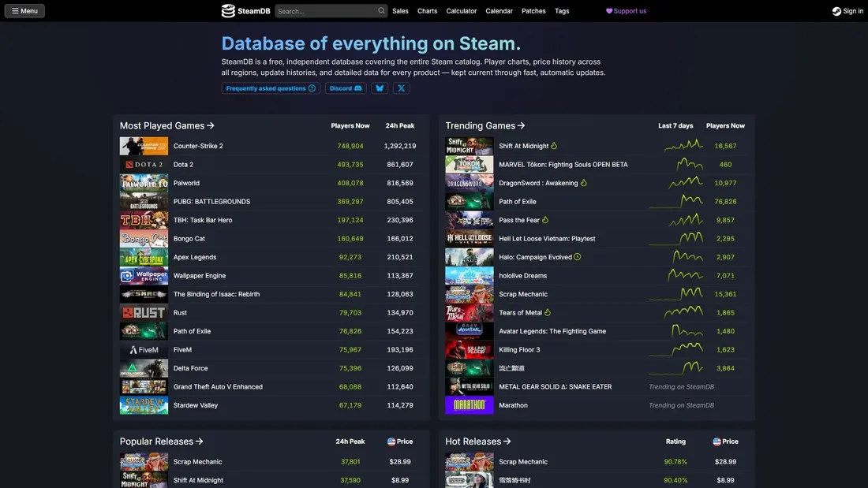Open the Charts nav item
This screenshot has width=868, height=488.
(428, 11)
